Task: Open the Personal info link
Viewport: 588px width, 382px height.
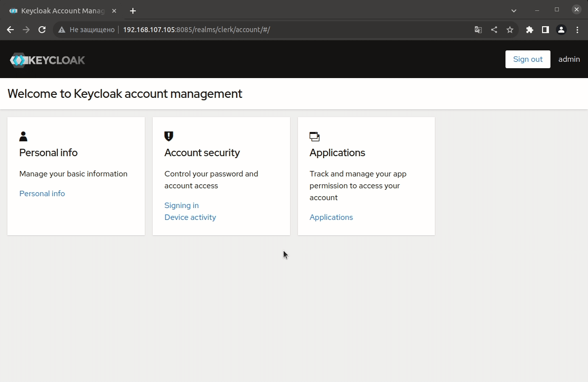Action: 42,193
